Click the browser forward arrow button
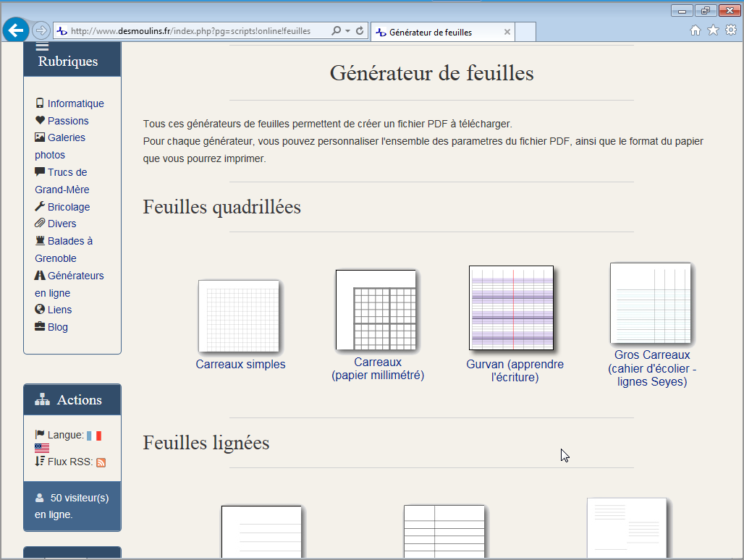The image size is (744, 560). coord(41,31)
